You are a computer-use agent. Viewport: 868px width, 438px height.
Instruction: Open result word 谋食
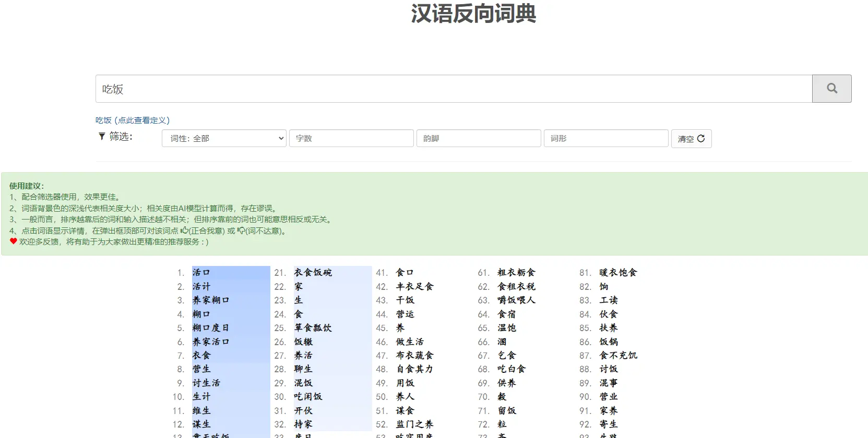tap(405, 410)
